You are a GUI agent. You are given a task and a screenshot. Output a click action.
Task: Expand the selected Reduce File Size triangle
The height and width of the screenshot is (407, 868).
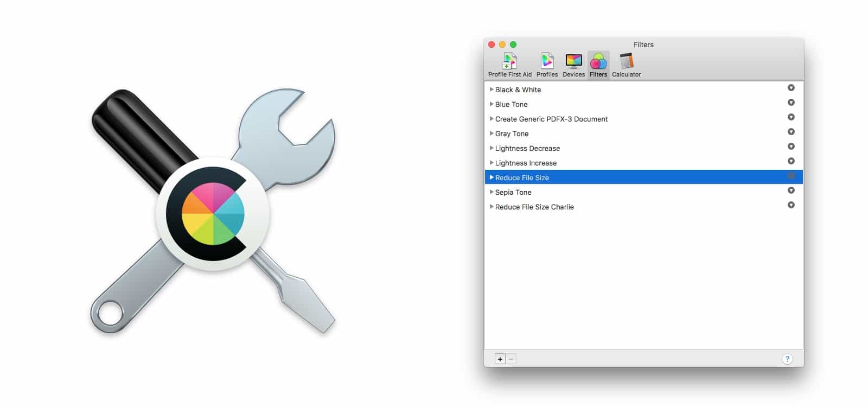tap(492, 177)
